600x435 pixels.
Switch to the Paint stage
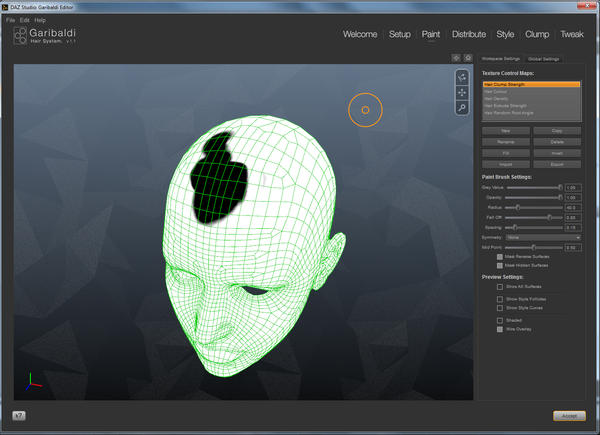click(x=430, y=34)
